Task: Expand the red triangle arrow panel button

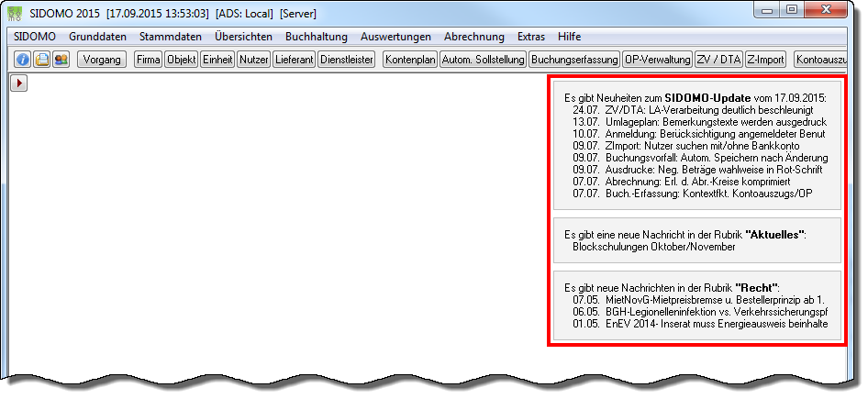Action: click(19, 83)
